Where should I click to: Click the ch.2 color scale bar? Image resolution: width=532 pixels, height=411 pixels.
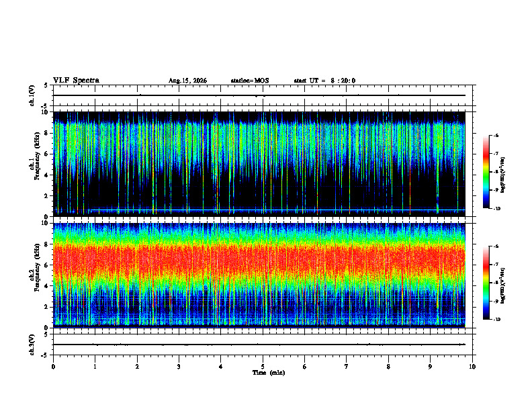[x=486, y=283]
